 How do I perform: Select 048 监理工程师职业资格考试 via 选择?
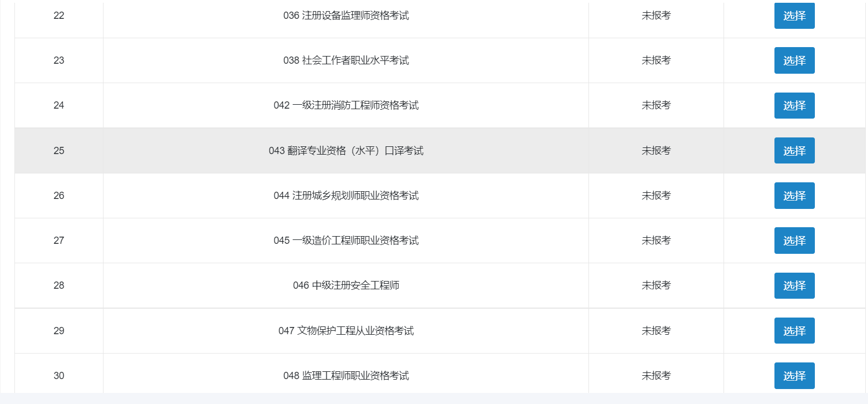coord(794,376)
